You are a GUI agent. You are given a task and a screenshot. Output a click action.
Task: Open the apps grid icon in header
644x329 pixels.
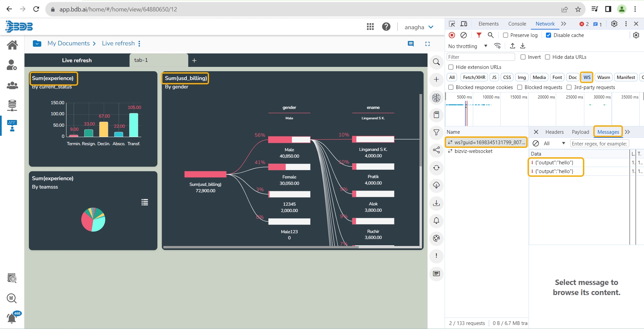pyautogui.click(x=370, y=27)
